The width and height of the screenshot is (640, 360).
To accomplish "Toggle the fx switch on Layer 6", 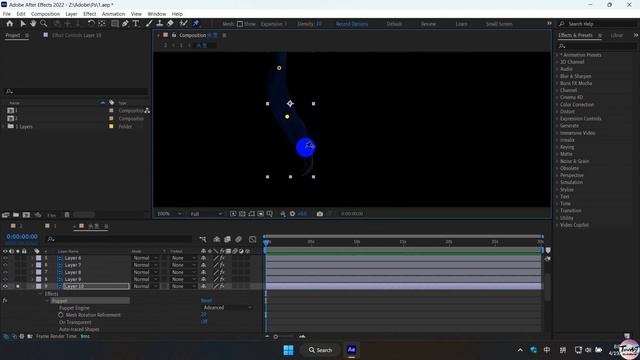I will click(222, 258).
